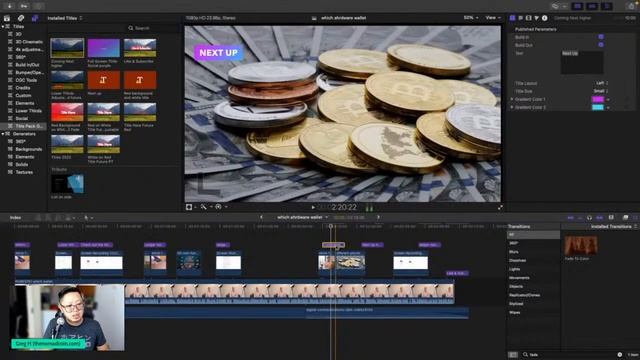This screenshot has height=360, width=640.
Task: Select the Wipes transitions category
Action: click(x=514, y=312)
